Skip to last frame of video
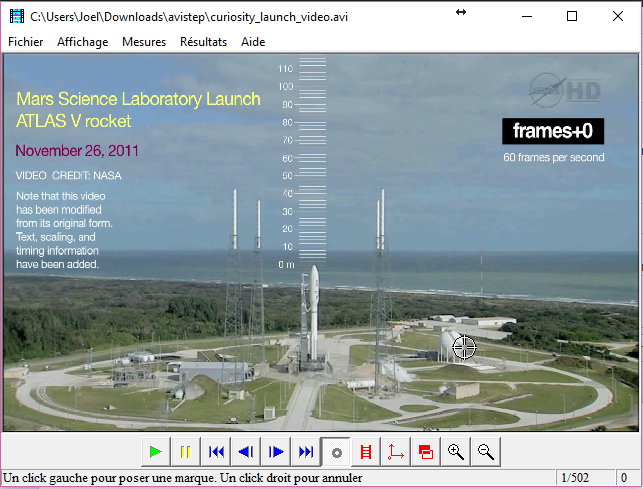Viewport: 643px width, 489px height. click(x=306, y=452)
